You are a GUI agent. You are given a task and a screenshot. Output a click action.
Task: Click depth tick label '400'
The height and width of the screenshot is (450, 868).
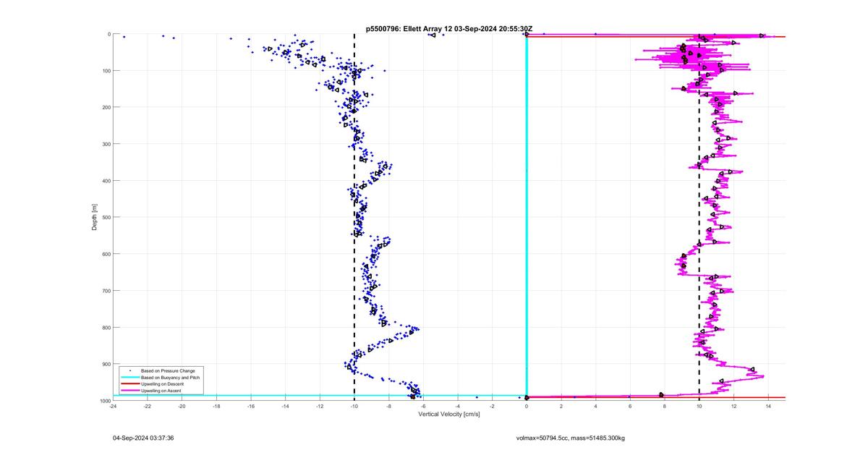[x=106, y=181]
